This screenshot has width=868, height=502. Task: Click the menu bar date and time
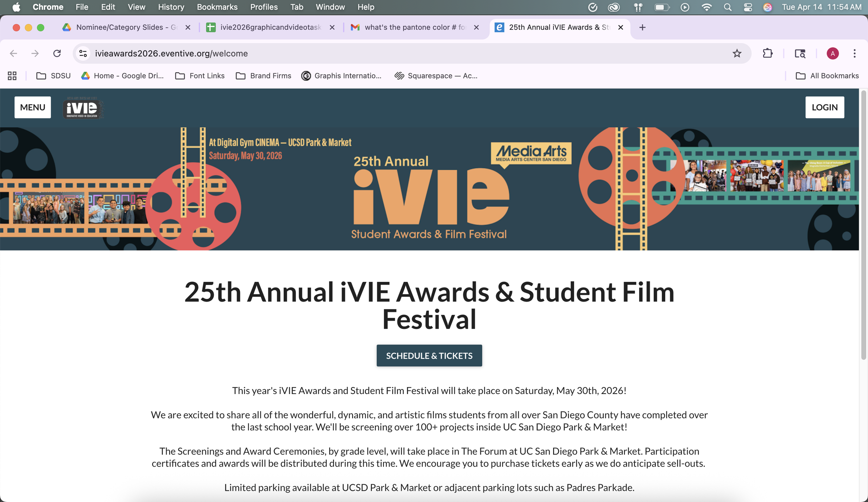coord(822,7)
